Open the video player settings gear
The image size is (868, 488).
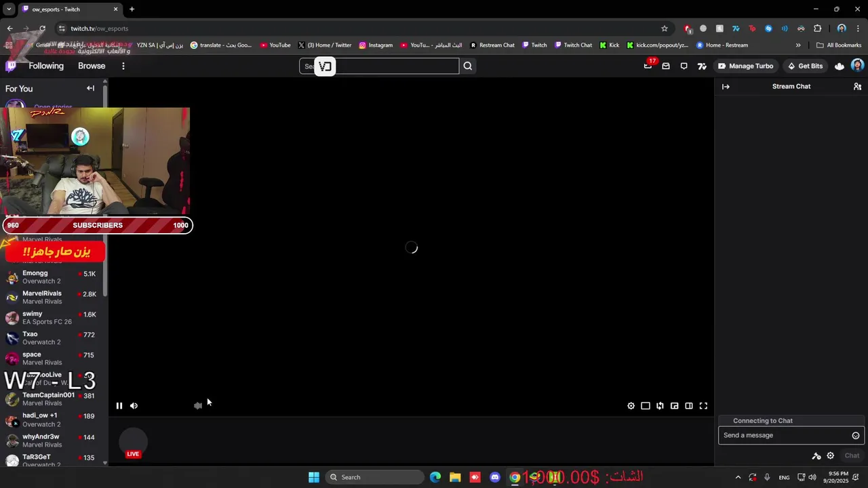[x=631, y=406]
